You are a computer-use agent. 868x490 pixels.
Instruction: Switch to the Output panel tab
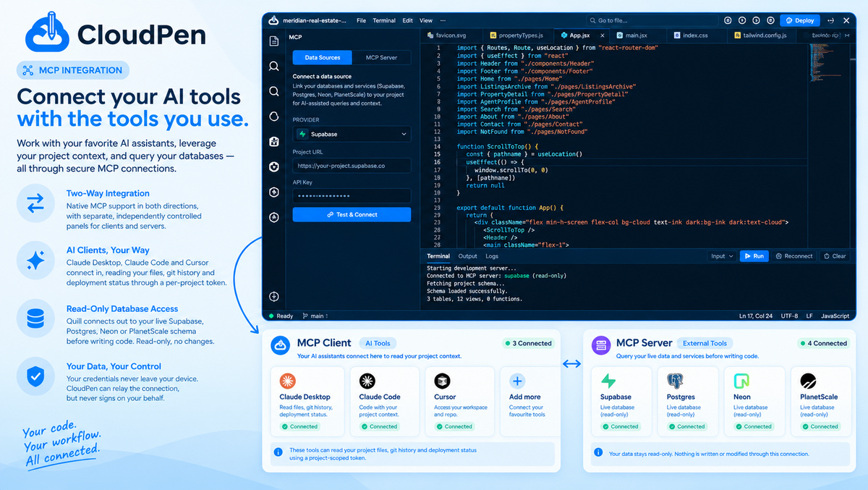click(468, 256)
